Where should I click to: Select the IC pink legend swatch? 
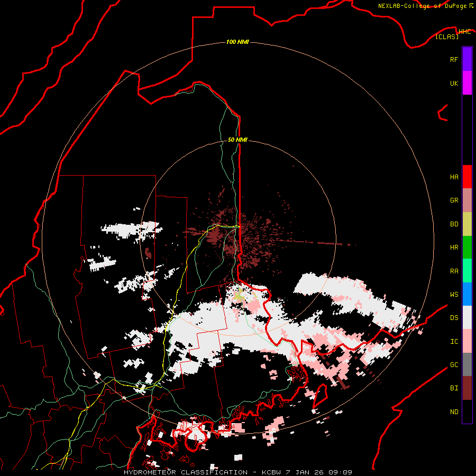467,341
